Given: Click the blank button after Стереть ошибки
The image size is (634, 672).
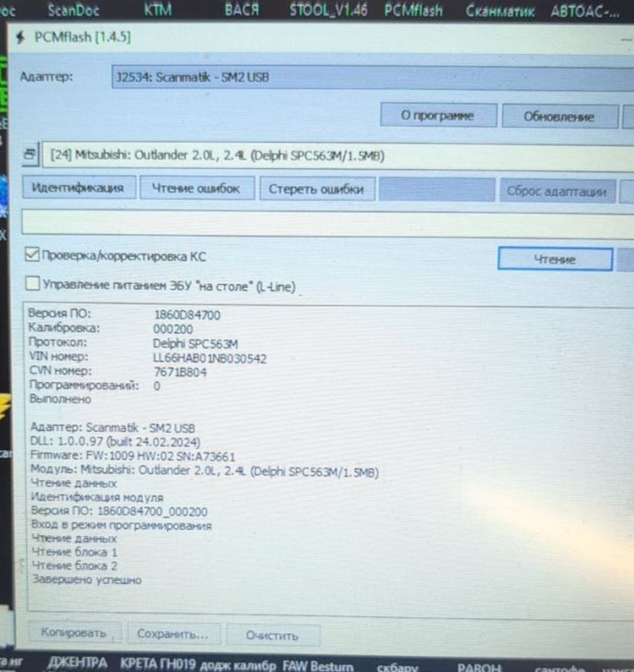Looking at the screenshot, I should click(437, 190).
